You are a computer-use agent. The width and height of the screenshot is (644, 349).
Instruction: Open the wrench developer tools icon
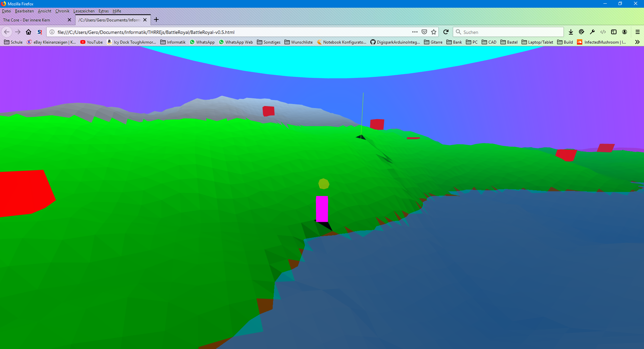pyautogui.click(x=592, y=32)
